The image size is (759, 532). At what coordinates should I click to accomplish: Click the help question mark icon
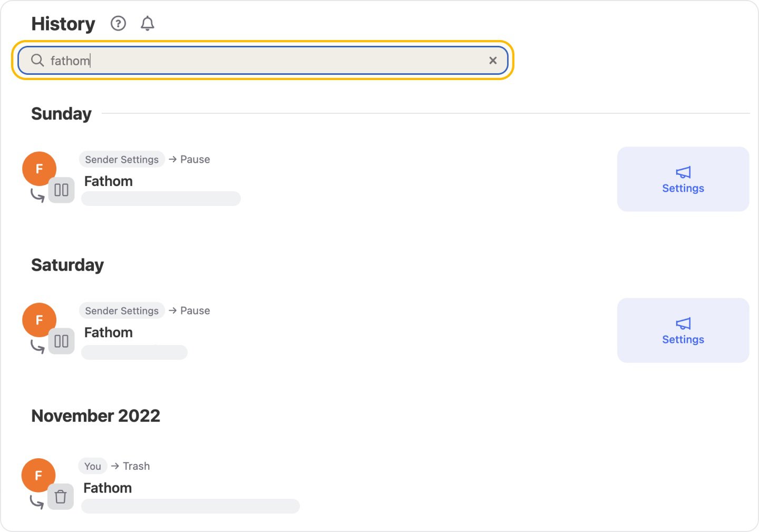point(118,24)
